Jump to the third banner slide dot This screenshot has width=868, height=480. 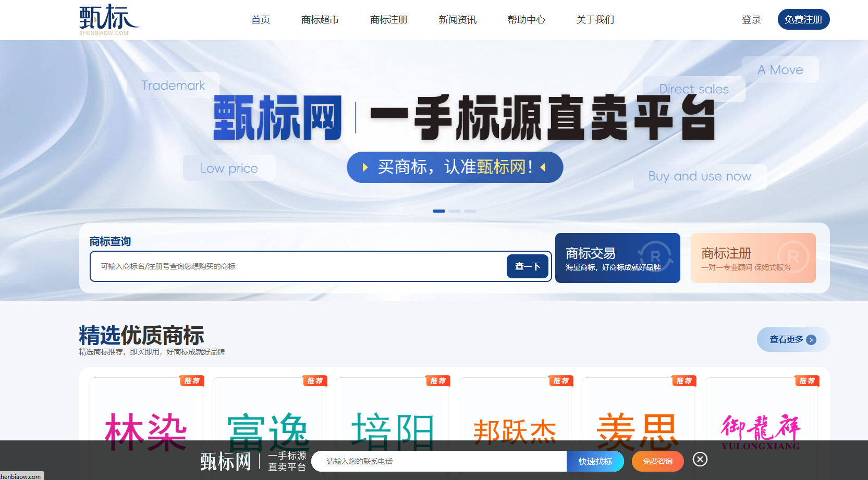click(470, 211)
